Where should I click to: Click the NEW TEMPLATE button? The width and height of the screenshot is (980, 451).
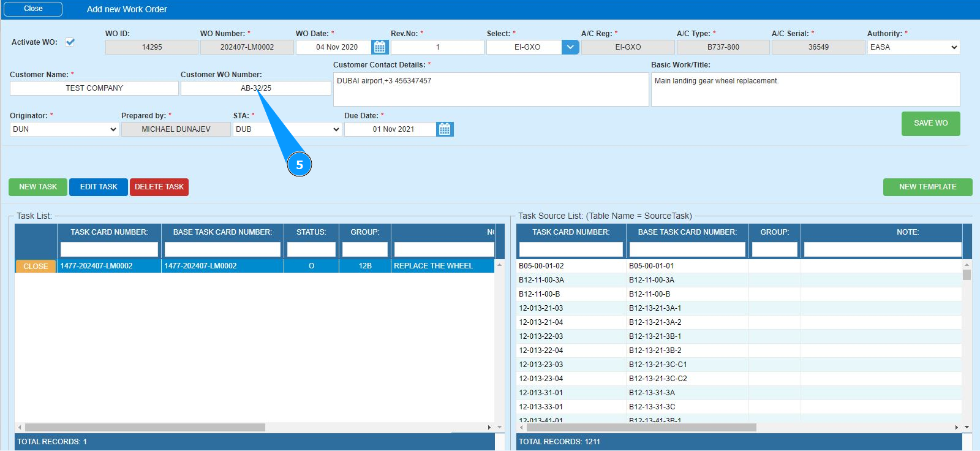tap(927, 187)
